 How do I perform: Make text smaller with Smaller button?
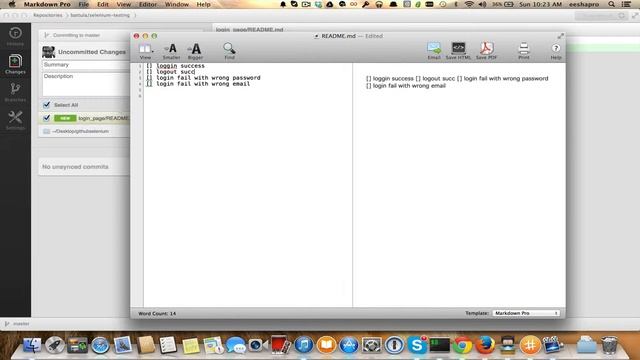click(171, 51)
